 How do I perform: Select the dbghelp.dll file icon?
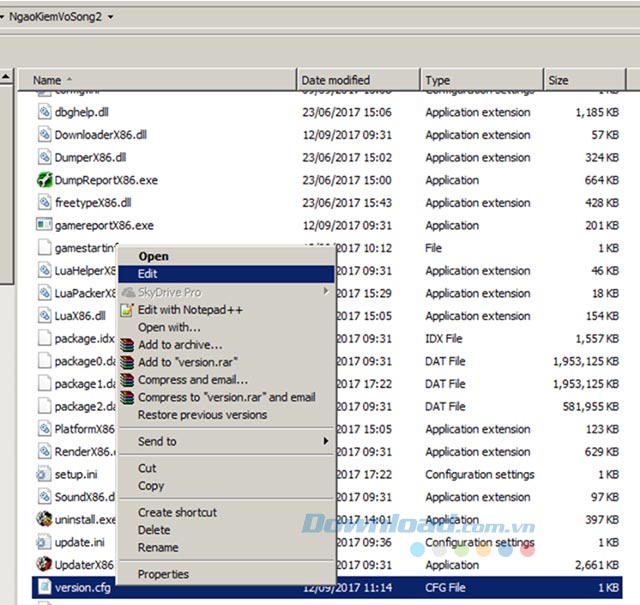[44, 112]
